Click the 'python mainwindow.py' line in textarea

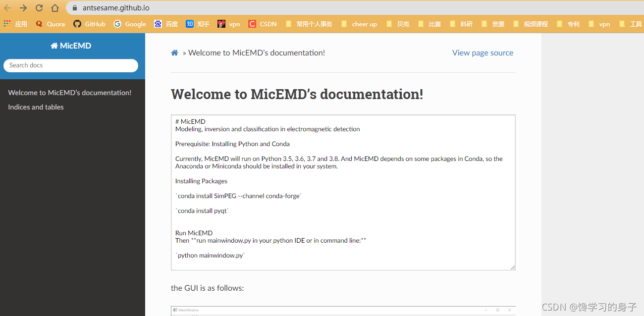[211, 255]
